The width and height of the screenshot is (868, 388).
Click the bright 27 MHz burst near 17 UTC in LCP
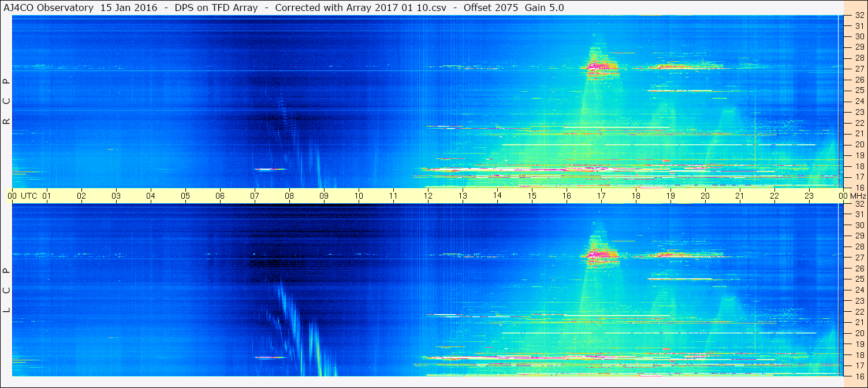[601, 256]
